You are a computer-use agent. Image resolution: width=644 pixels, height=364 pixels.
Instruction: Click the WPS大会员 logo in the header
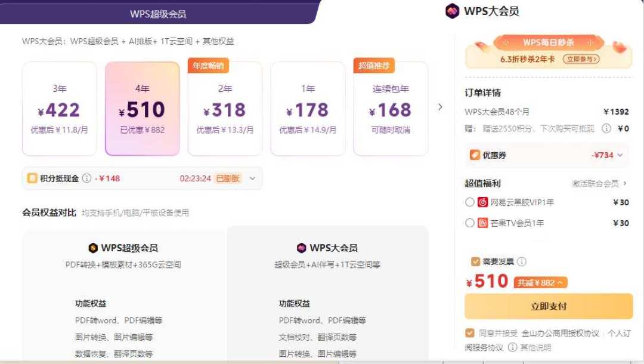[x=452, y=11]
